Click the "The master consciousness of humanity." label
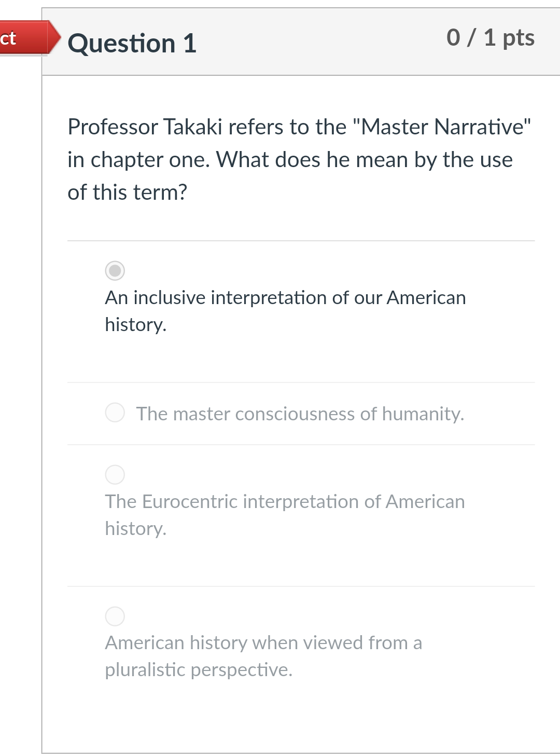Screen dimensions: 560x754 click(300, 414)
